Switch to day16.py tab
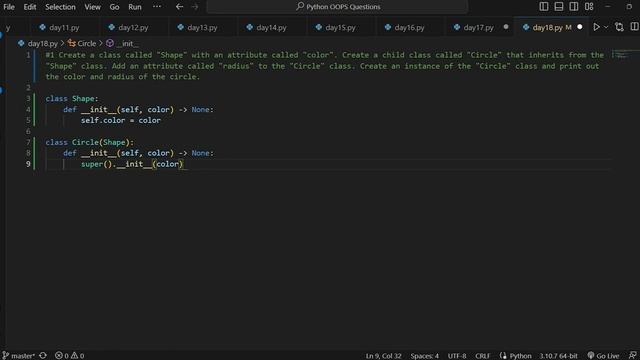640x360 pixels. point(409,27)
